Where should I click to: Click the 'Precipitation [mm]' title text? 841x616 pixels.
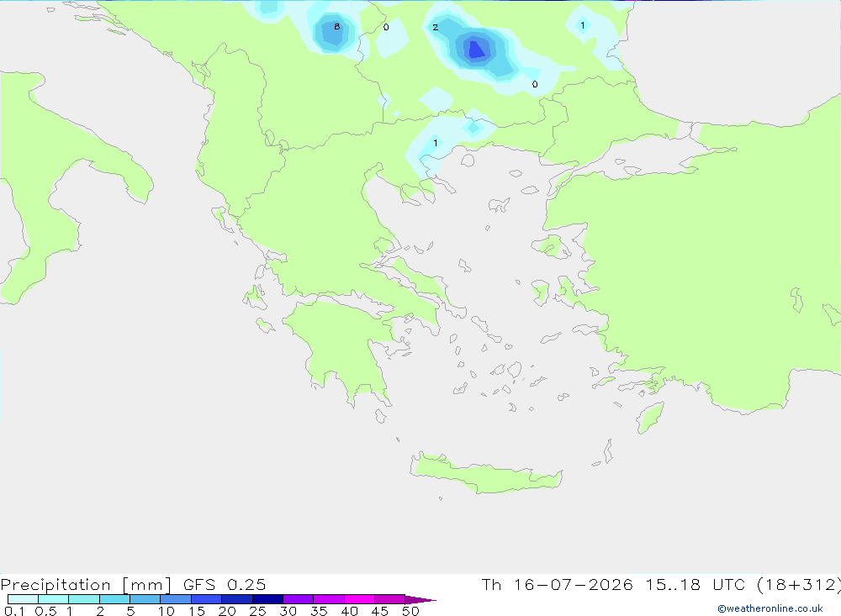click(x=86, y=585)
